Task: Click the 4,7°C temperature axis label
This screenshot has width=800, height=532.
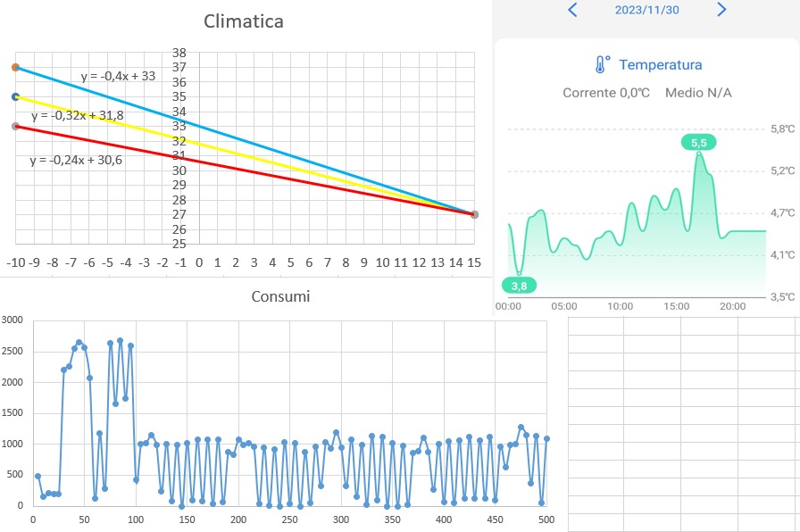Action: click(x=783, y=212)
